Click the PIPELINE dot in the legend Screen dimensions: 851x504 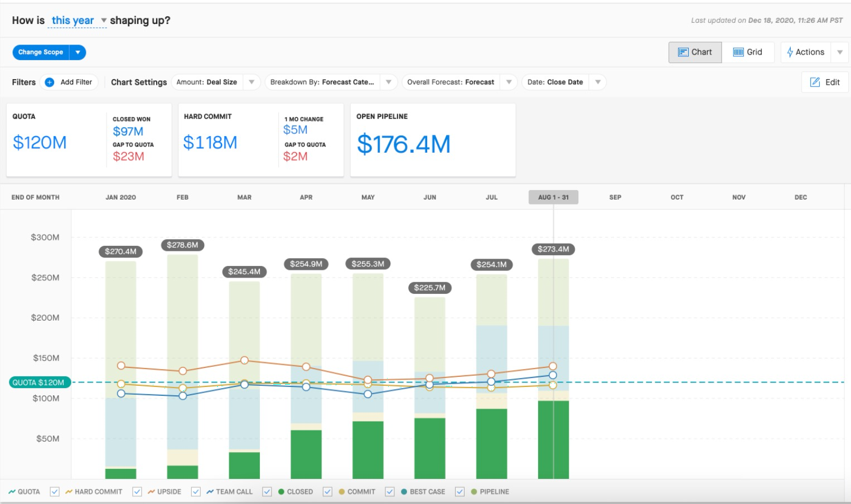[x=474, y=492]
